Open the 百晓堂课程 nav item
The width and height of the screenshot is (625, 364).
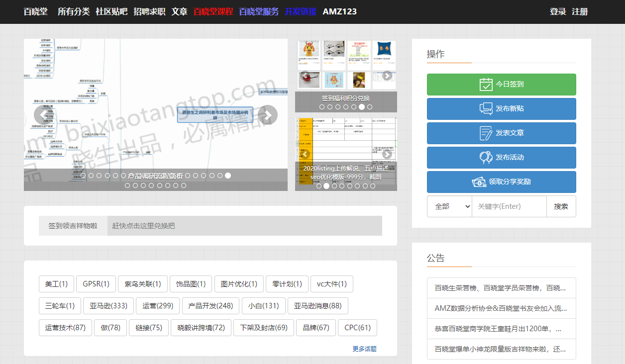(x=213, y=11)
